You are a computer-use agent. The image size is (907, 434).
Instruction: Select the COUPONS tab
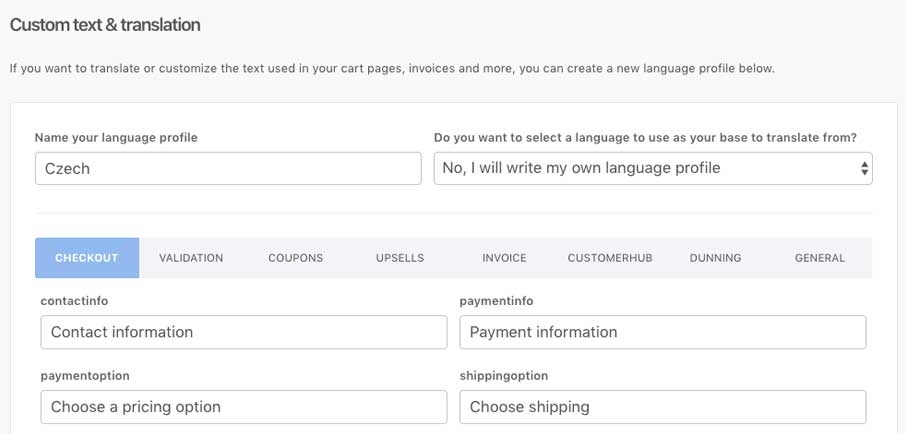296,258
